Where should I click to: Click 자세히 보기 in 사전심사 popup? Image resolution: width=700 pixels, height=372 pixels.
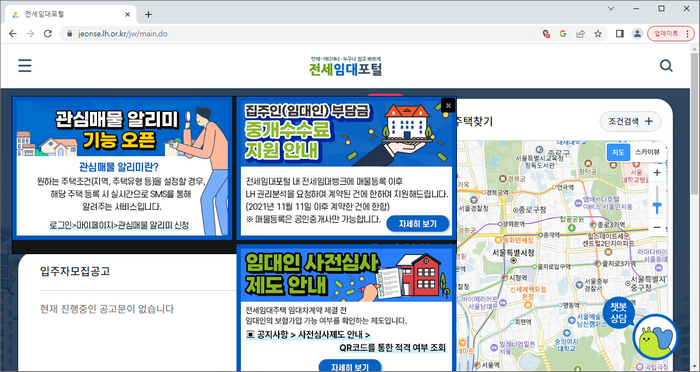[350, 367]
